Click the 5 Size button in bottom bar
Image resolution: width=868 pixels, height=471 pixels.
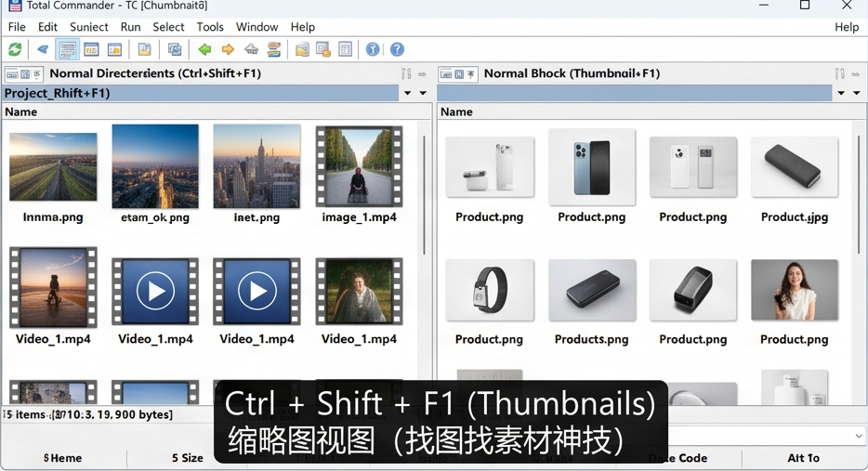(x=187, y=458)
